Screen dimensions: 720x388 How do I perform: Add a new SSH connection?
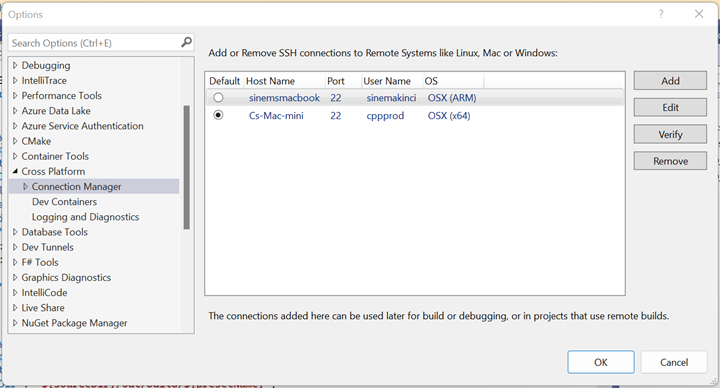670,80
